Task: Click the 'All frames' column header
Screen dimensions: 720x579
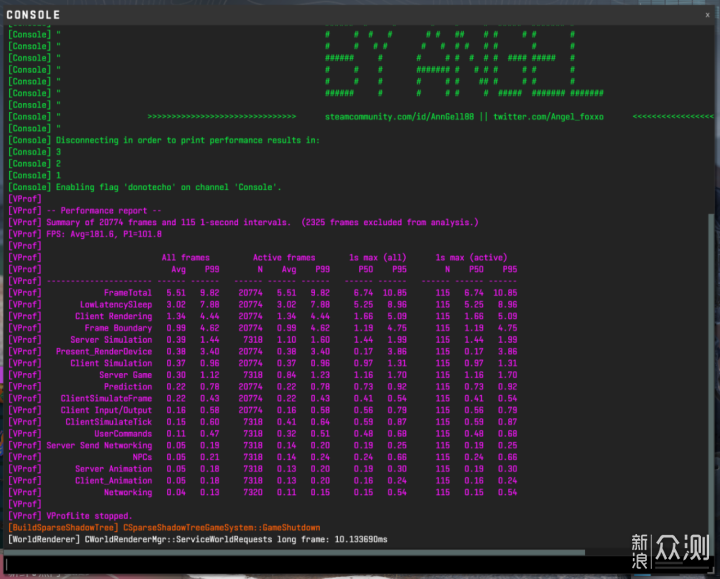Action: coord(186,257)
